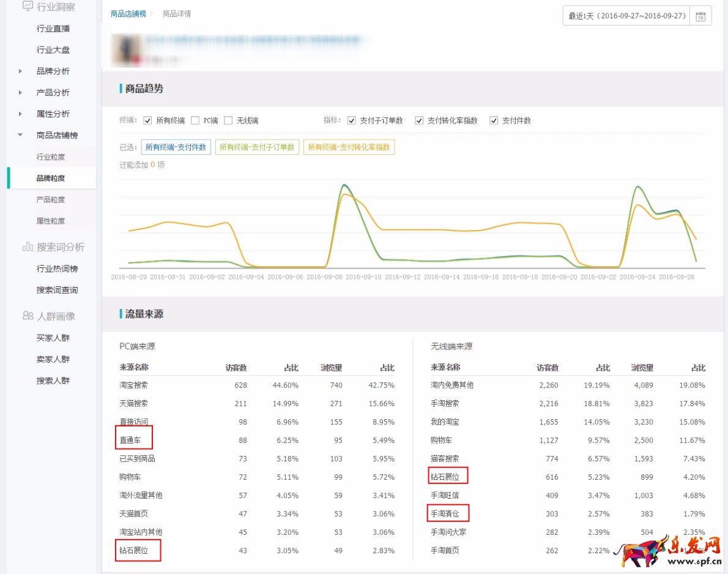Click the 2016-09-14 date label on chart axis
The height and width of the screenshot is (574, 728).
tap(442, 277)
